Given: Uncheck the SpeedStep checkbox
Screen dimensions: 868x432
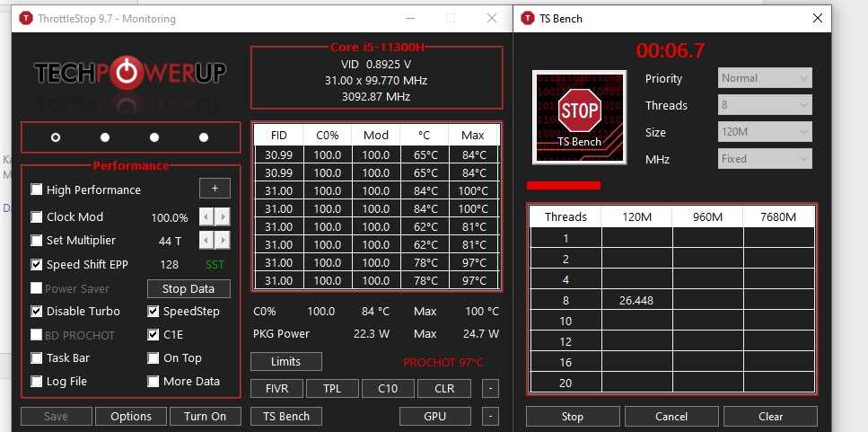Looking at the screenshot, I should coord(153,312).
